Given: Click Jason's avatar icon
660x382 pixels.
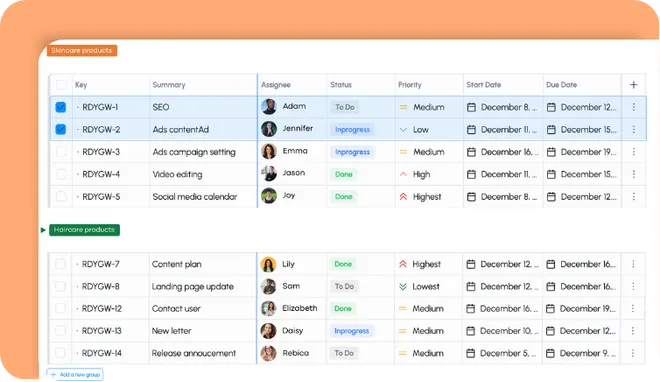Looking at the screenshot, I should click(x=269, y=173).
